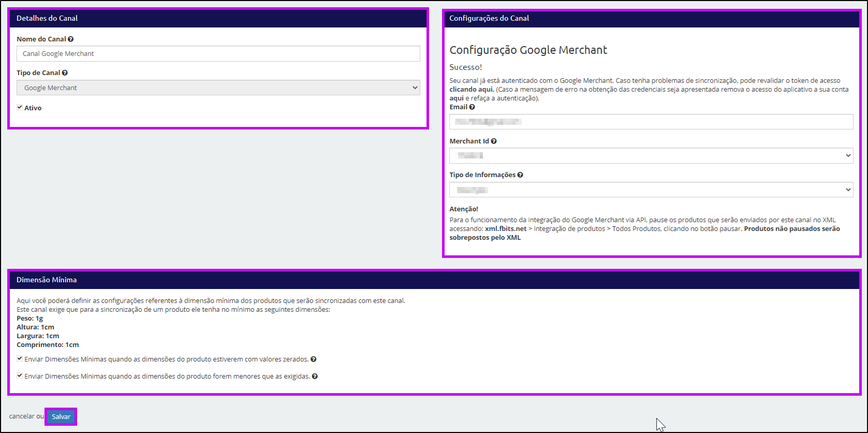Click the 'Altura: 1cm' text
Image resolution: width=868 pixels, height=433 pixels.
pos(35,327)
